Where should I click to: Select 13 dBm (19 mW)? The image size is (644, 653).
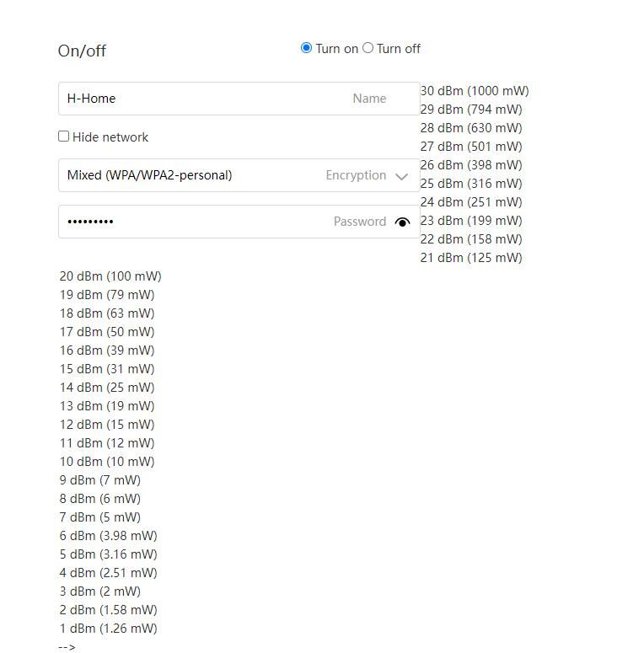click(x=107, y=406)
